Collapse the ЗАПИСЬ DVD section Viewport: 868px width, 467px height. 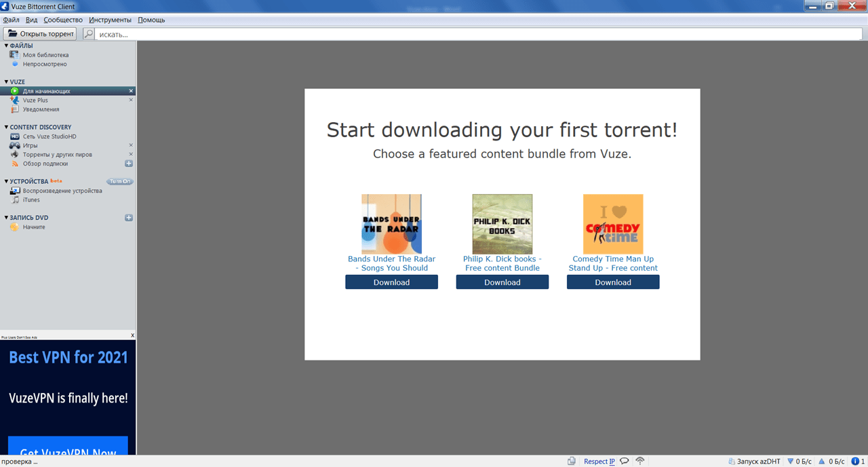[x=6, y=218]
